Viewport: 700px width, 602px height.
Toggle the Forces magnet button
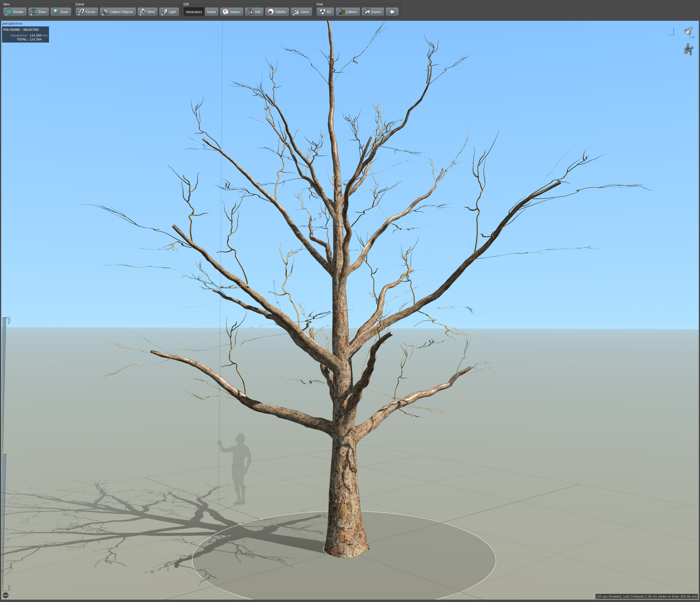(87, 12)
